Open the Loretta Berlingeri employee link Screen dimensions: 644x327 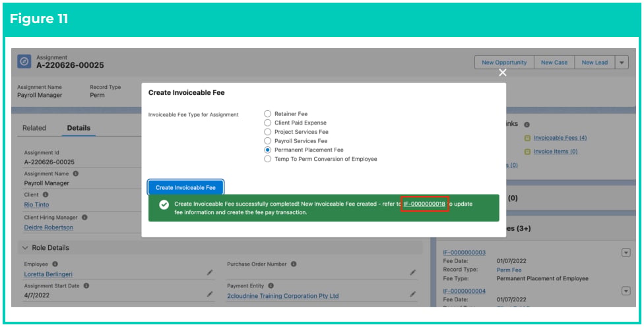pos(48,274)
